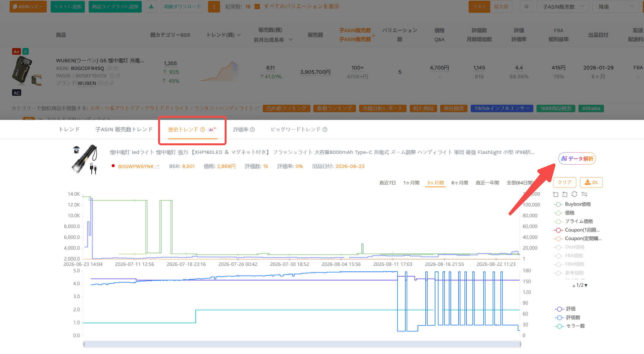Toggle プライム価格 legend series

[x=574, y=221]
